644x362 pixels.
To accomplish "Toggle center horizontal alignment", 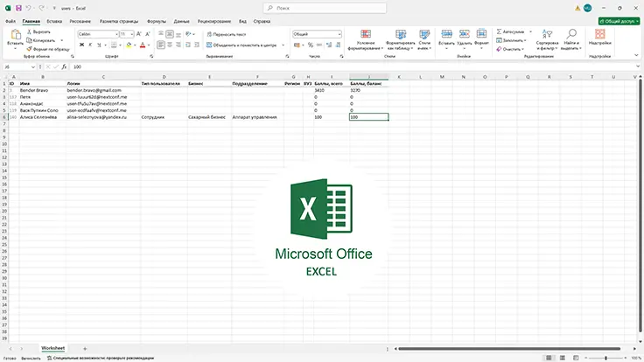I will (x=170, y=45).
